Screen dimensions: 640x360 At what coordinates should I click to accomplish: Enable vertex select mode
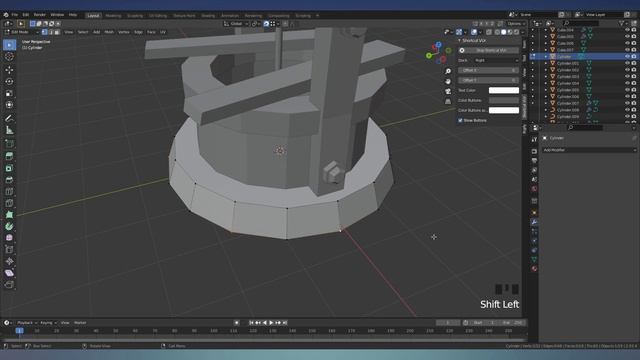(x=44, y=32)
